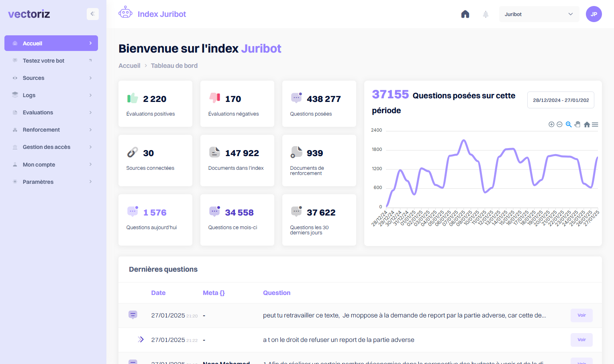Expand the Accueil menu chevron
The height and width of the screenshot is (364, 614).
point(90,43)
